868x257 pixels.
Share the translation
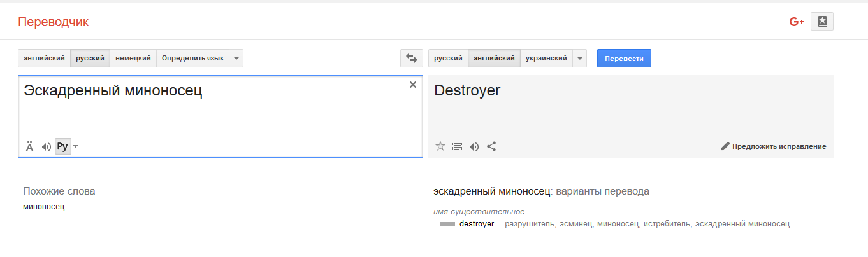point(491,146)
